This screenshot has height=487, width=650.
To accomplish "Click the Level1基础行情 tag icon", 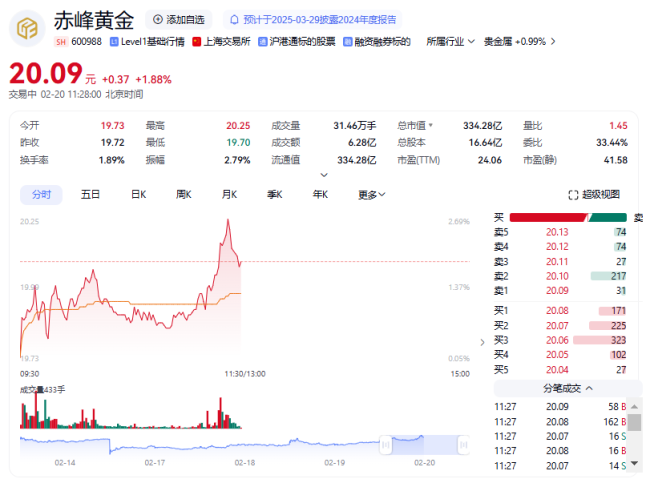I will (x=114, y=41).
